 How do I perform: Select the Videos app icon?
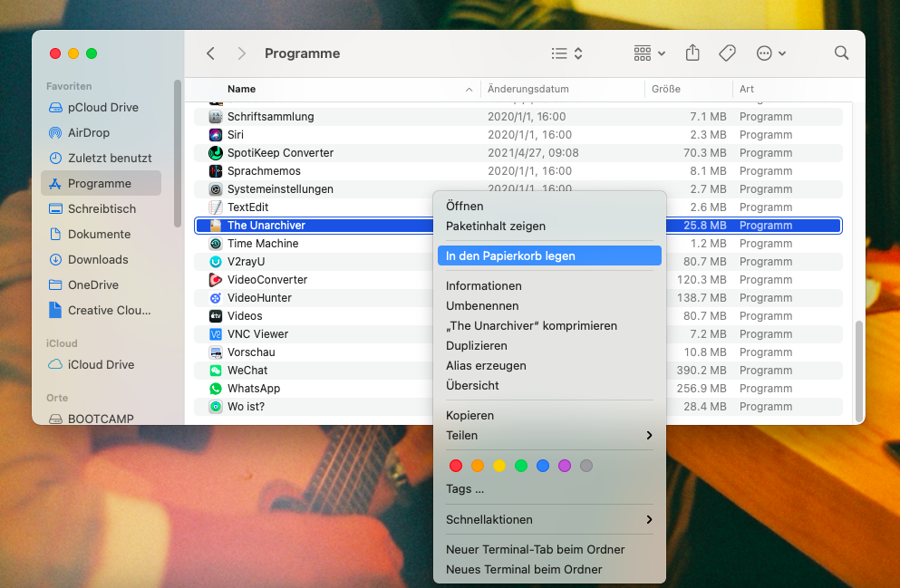(215, 315)
